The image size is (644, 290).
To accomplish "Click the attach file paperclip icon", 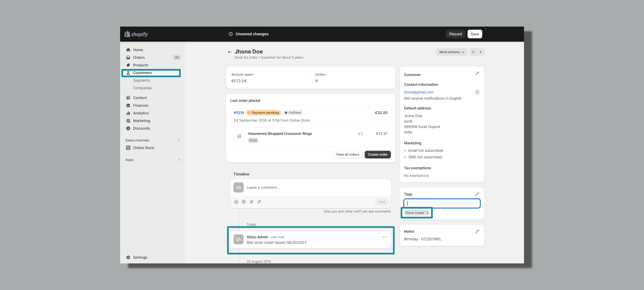I will coord(259,202).
